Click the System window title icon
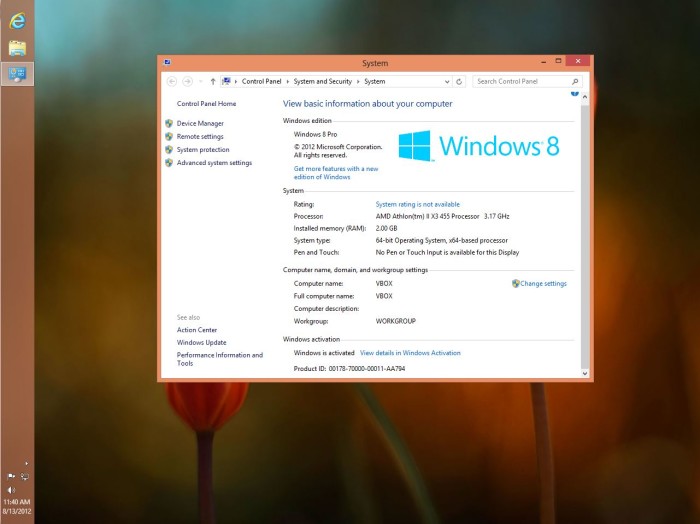700x524 pixels. (167, 62)
